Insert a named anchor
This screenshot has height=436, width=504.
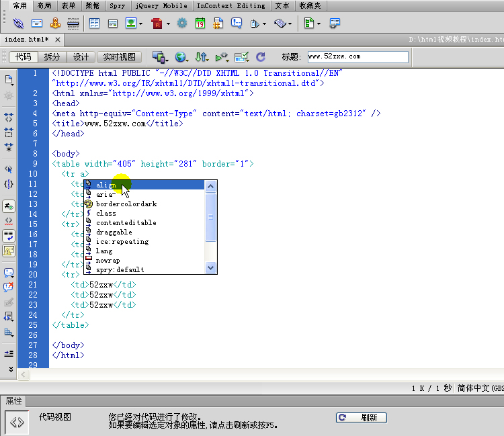(x=55, y=23)
